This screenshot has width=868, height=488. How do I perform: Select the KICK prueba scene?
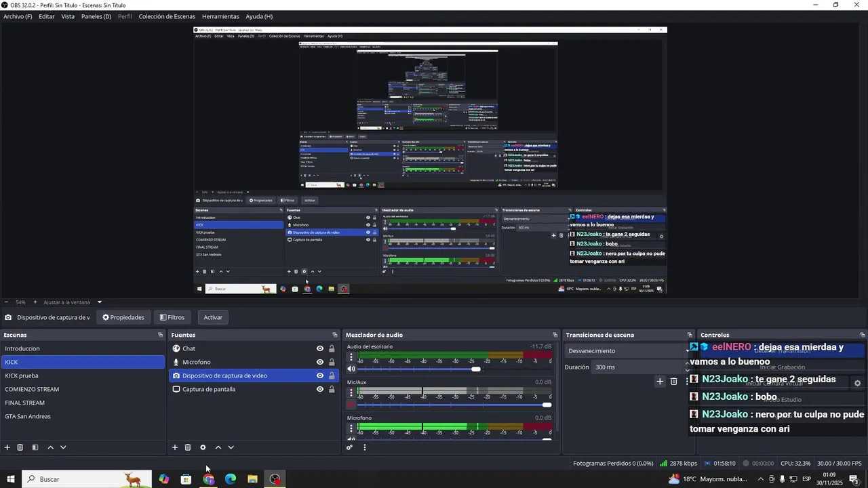[x=83, y=375]
